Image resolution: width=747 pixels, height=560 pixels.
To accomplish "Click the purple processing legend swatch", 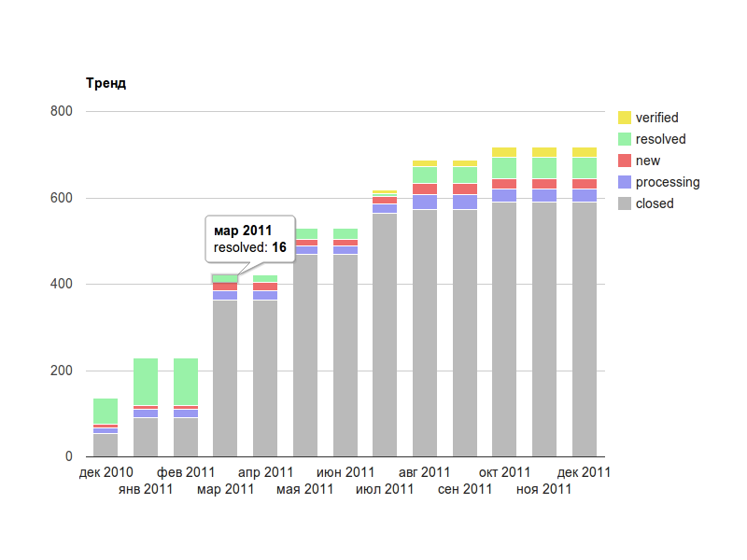I will (625, 182).
